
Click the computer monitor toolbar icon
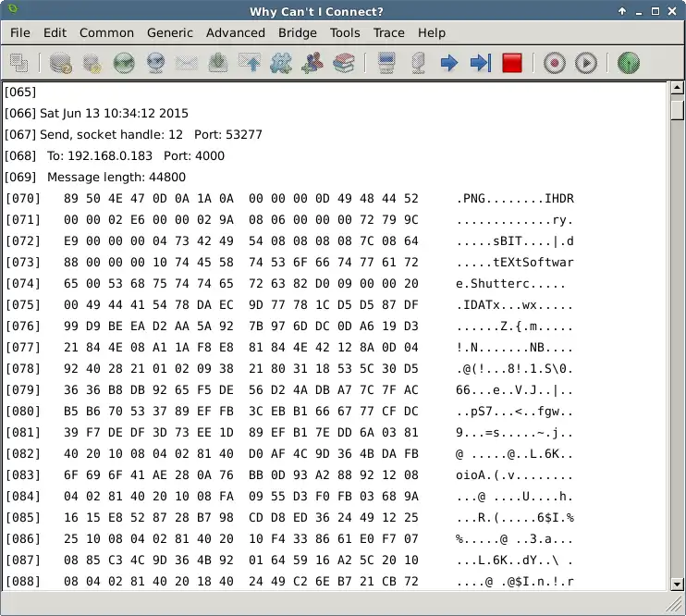[x=386, y=63]
